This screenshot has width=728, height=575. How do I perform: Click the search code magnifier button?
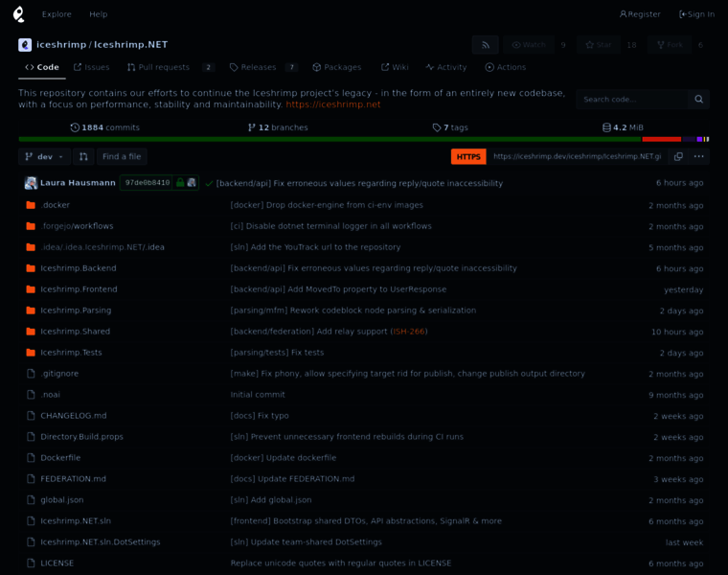[x=698, y=99]
